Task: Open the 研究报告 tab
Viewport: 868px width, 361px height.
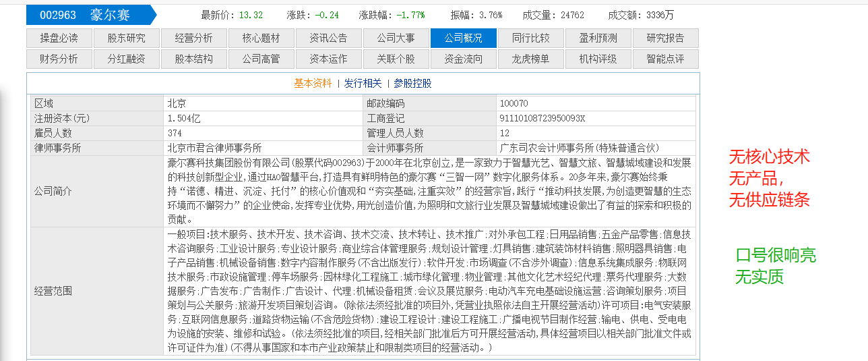Action: (x=666, y=38)
